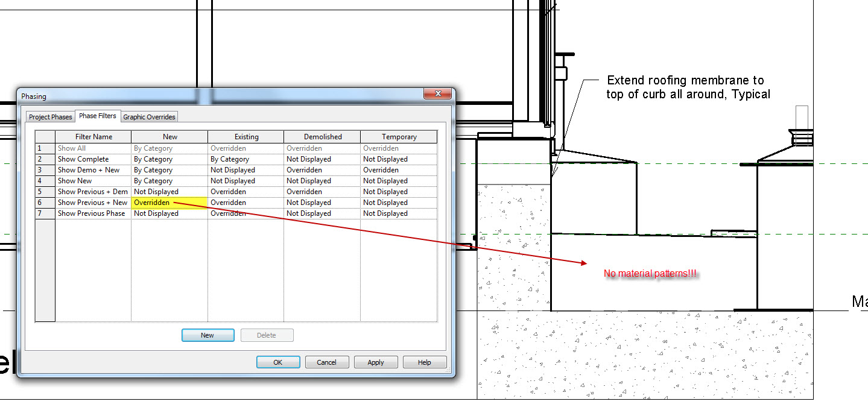Select the 'No material patterns!!!' red text
This screenshot has height=419, width=868.
pos(650,274)
